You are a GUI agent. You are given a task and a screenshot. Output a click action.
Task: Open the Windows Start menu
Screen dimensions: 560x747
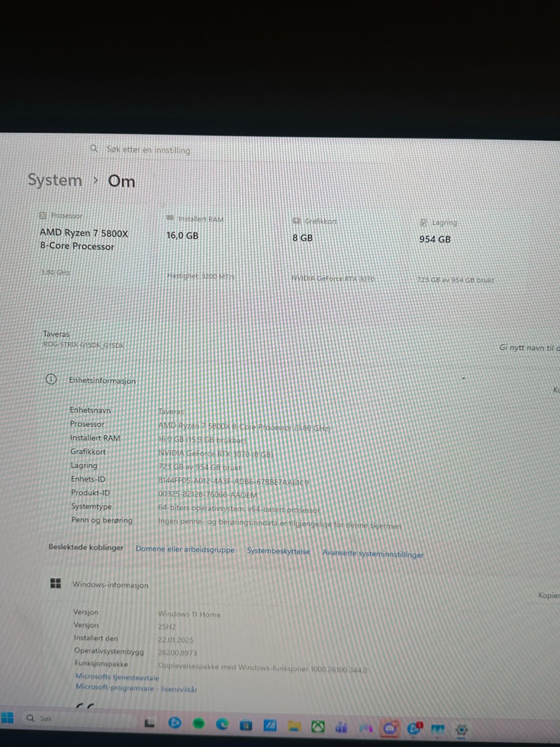pyautogui.click(x=7, y=717)
